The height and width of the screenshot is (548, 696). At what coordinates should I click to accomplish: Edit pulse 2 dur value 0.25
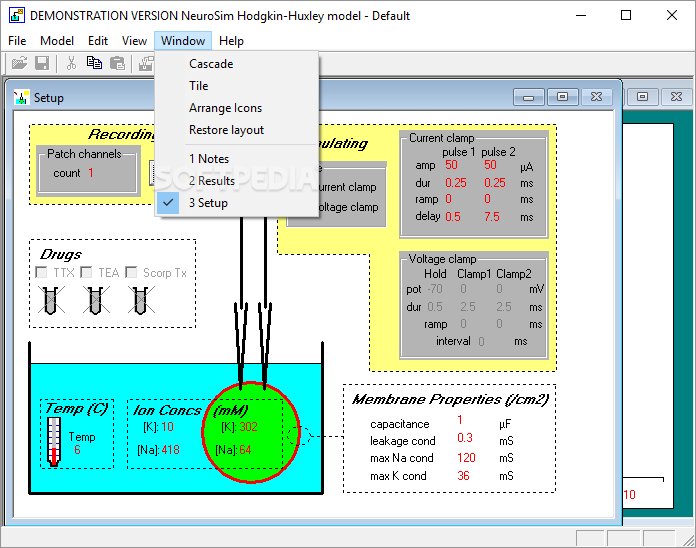click(495, 183)
